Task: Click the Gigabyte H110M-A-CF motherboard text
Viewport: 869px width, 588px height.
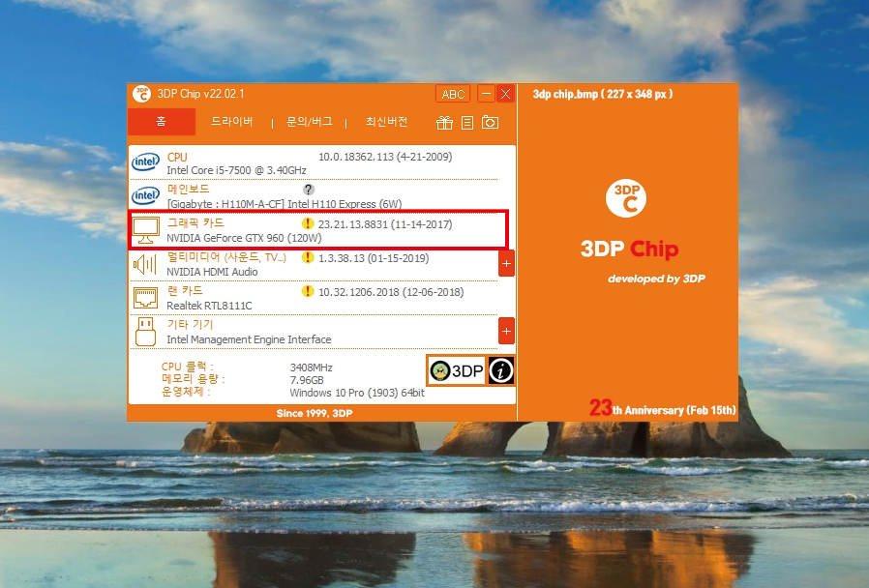Action: coord(285,204)
